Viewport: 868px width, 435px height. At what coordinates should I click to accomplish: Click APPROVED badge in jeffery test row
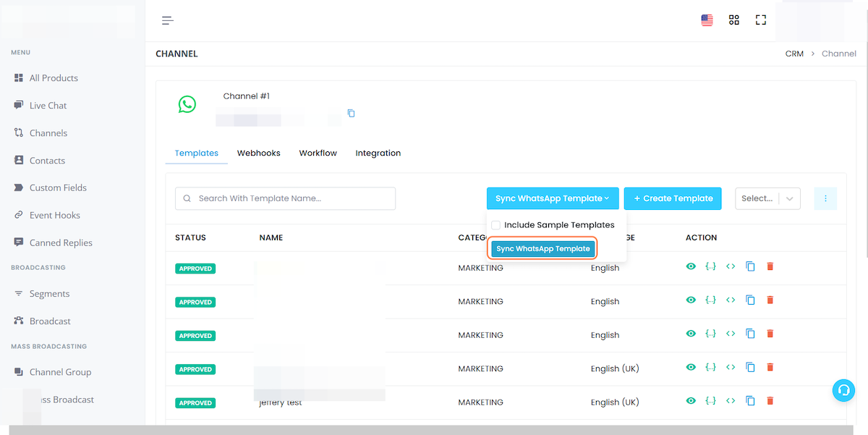point(195,402)
